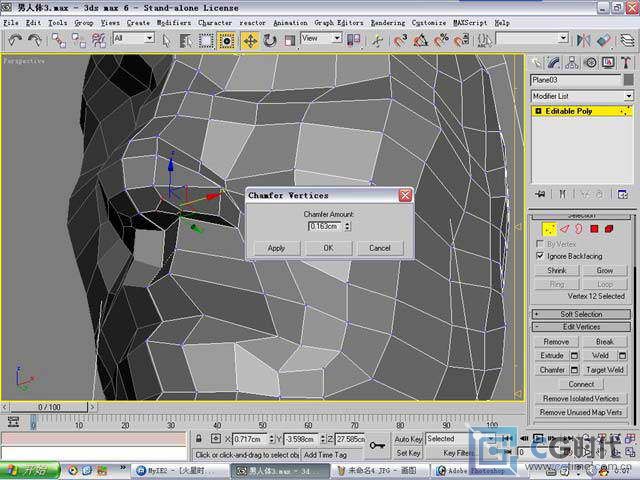Viewport: 640px width, 480px height.
Task: Click the Target Weld button
Action: [604, 370]
